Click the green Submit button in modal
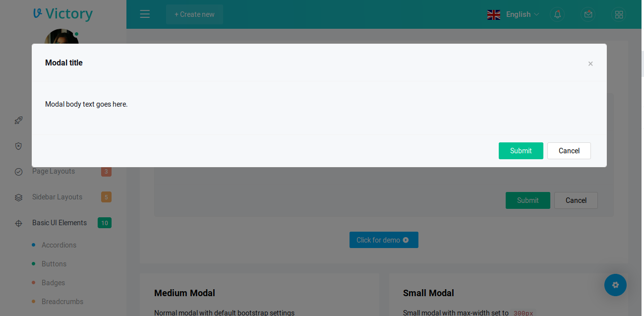Image resolution: width=644 pixels, height=316 pixels. [521, 151]
